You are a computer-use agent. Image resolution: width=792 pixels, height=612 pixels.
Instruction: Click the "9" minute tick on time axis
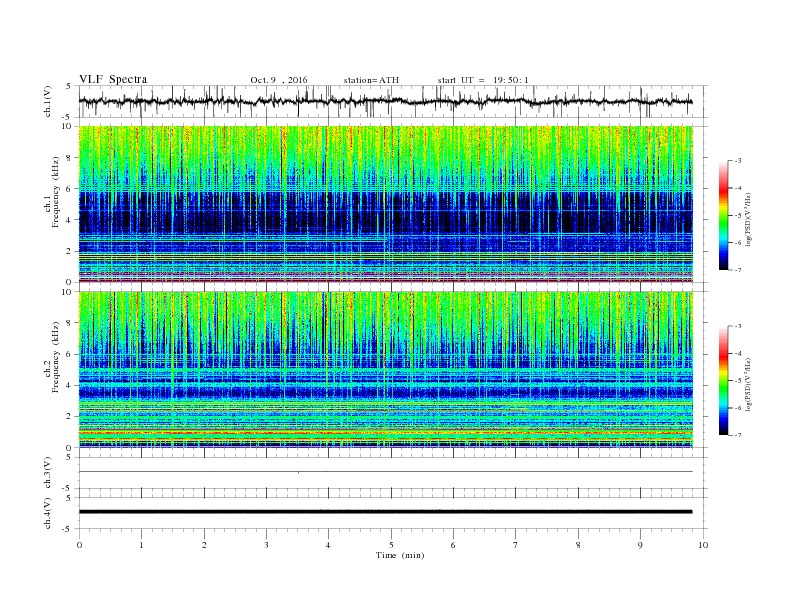pos(640,545)
